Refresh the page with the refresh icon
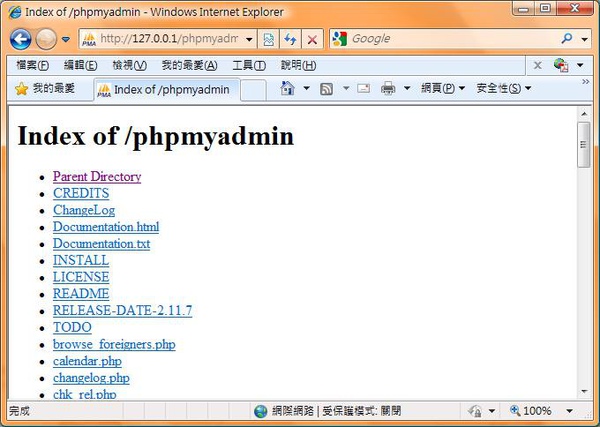600x427 pixels. pos(290,39)
